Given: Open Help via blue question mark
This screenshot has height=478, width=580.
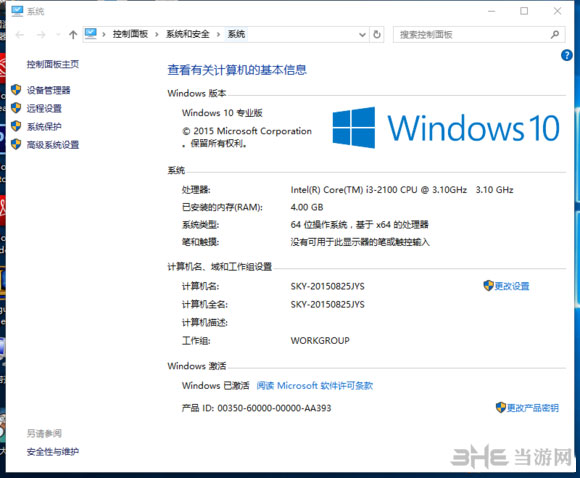Looking at the screenshot, I should [567, 55].
